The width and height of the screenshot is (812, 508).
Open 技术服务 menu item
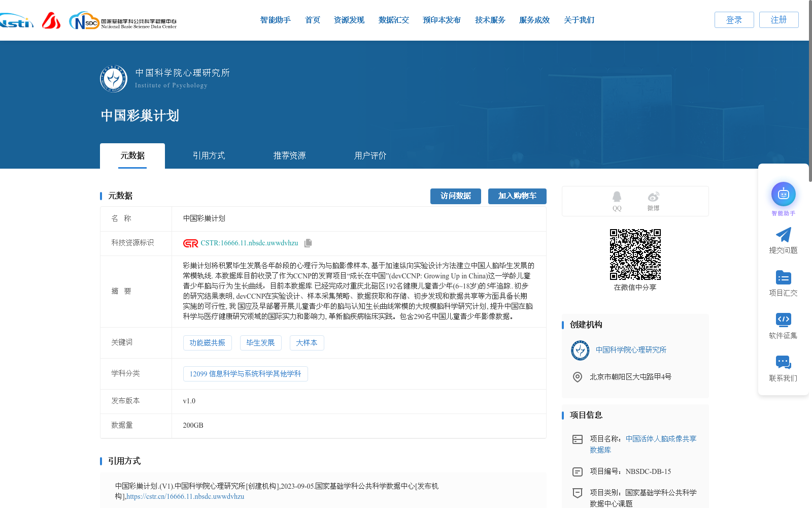pyautogui.click(x=490, y=20)
